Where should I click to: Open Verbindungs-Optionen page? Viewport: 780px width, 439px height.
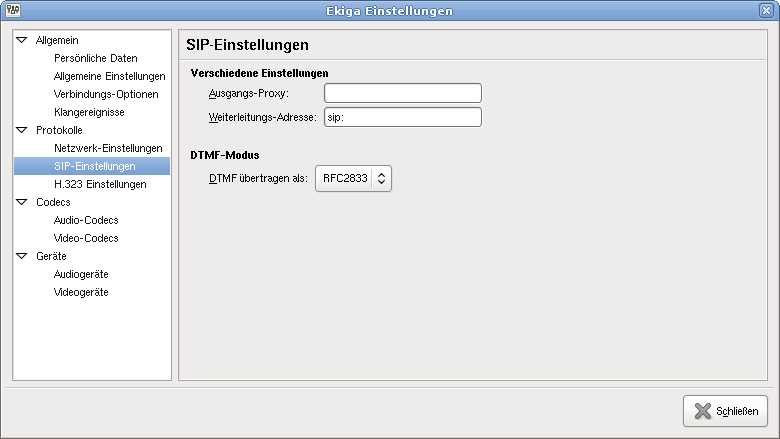click(105, 94)
